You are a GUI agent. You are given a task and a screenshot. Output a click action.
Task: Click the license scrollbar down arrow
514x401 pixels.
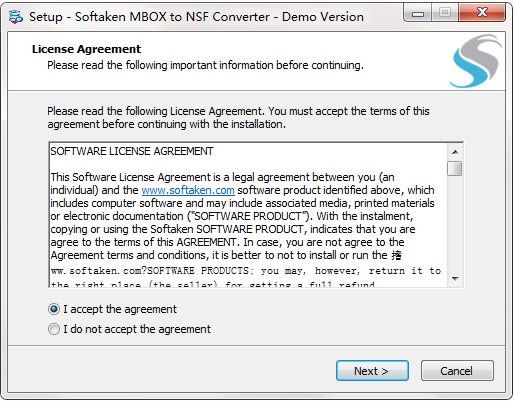[455, 278]
